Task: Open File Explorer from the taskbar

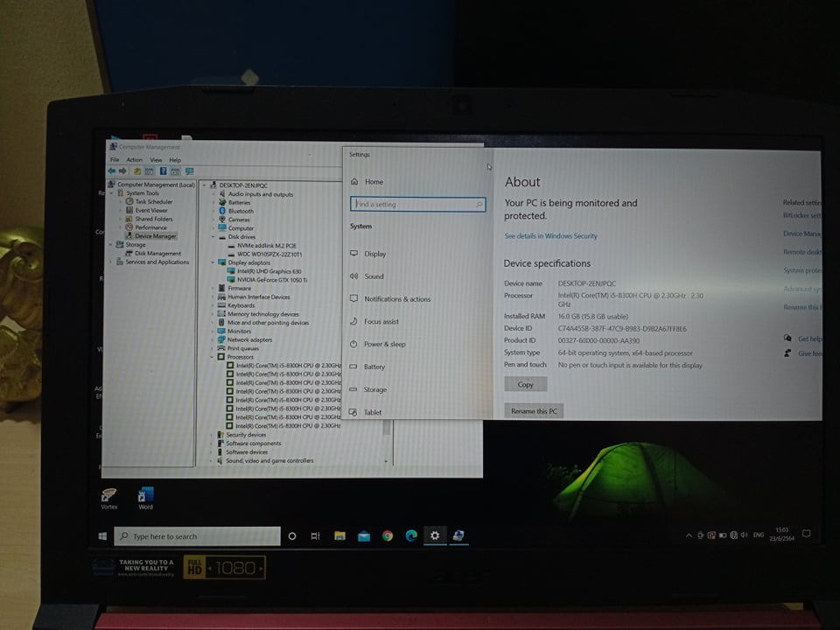Action: [x=339, y=535]
